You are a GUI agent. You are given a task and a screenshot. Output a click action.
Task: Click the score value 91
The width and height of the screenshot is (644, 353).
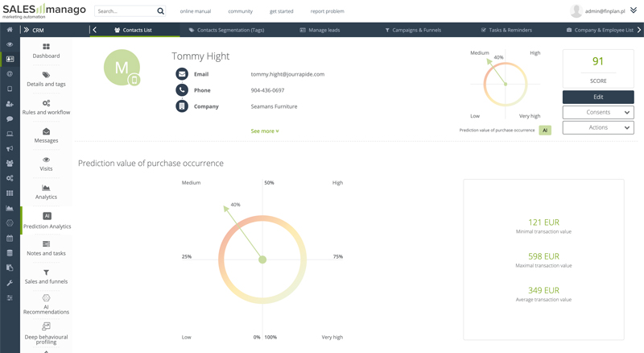pyautogui.click(x=598, y=61)
